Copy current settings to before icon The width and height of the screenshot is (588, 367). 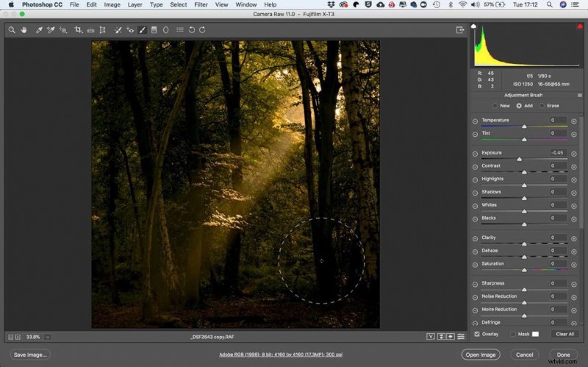click(x=451, y=337)
